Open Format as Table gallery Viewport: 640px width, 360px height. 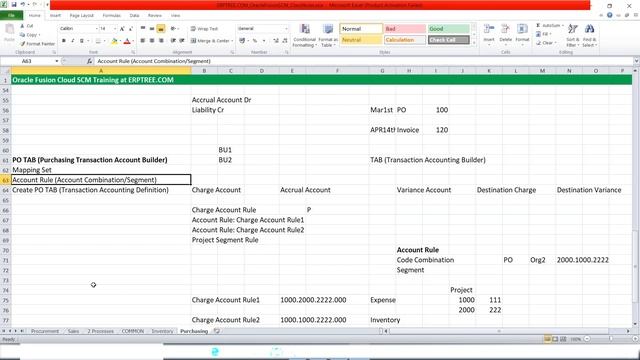[328, 35]
